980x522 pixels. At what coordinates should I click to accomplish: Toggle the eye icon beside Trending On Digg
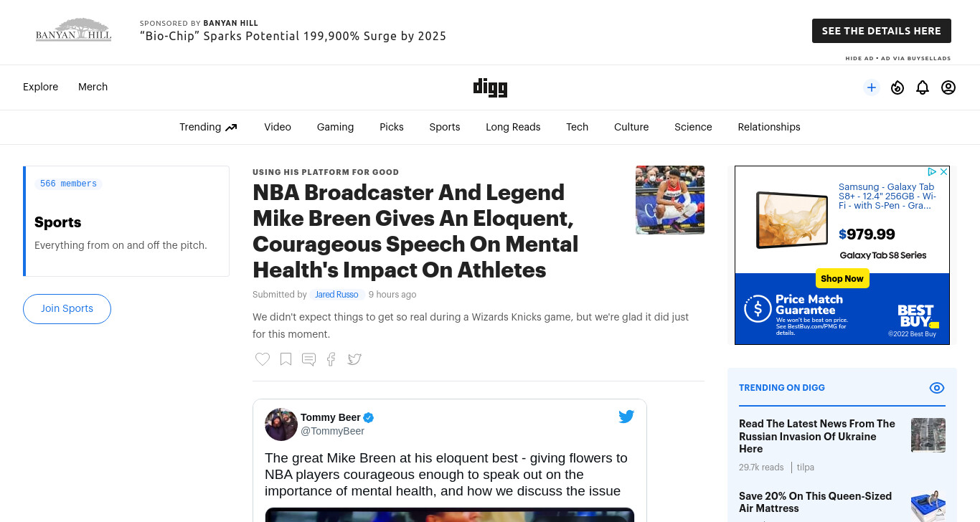[x=937, y=388]
